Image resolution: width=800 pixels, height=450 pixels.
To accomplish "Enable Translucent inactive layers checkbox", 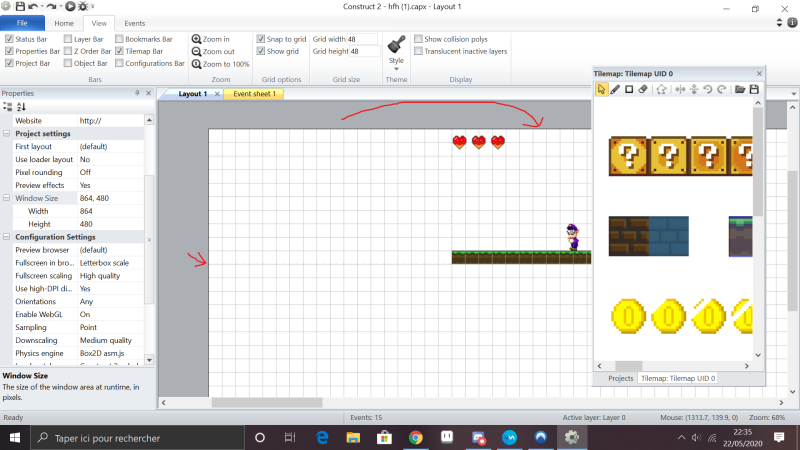I will click(418, 51).
